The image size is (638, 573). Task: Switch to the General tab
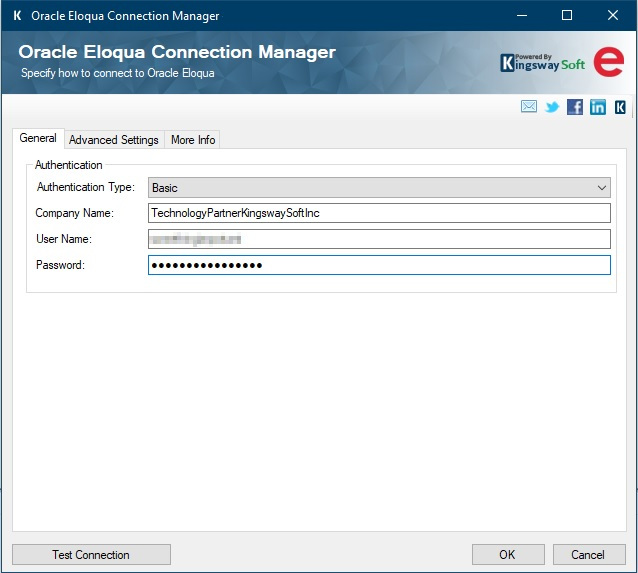click(38, 138)
